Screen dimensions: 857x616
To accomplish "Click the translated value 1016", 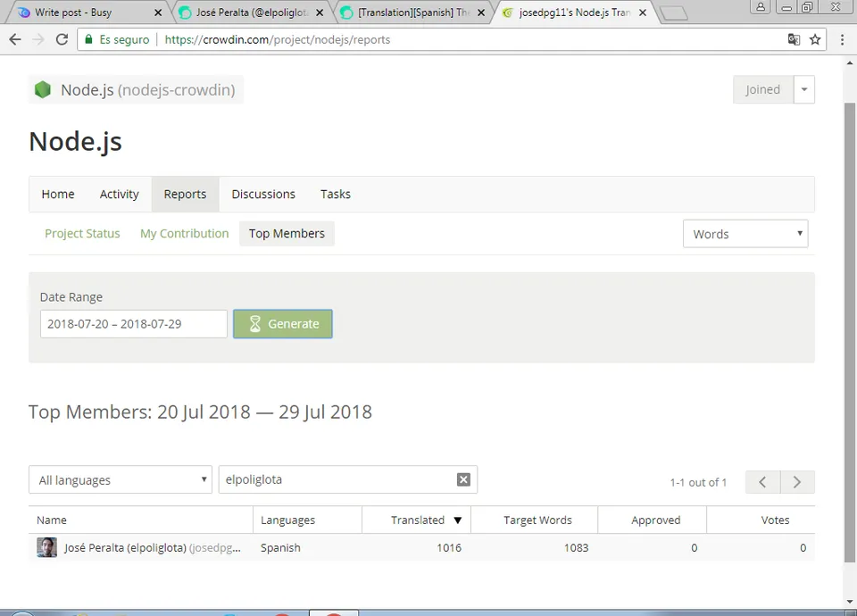I will coord(449,547).
